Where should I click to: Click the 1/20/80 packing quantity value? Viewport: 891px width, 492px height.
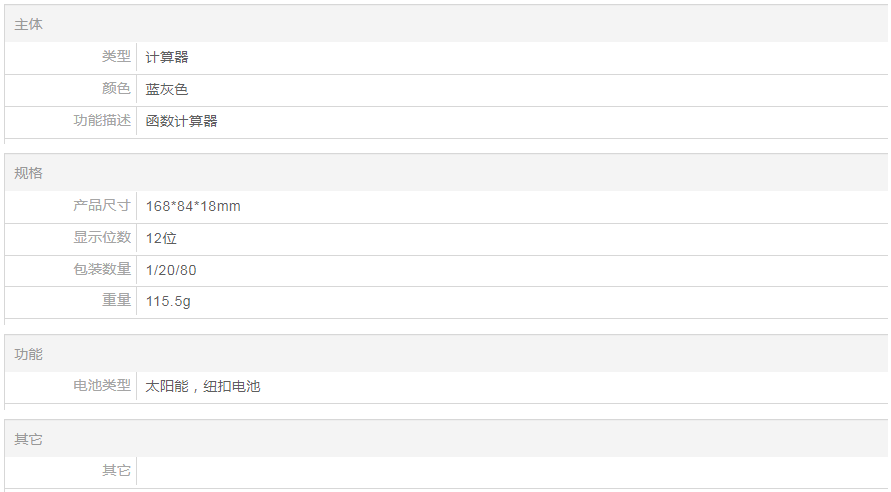[x=171, y=270]
